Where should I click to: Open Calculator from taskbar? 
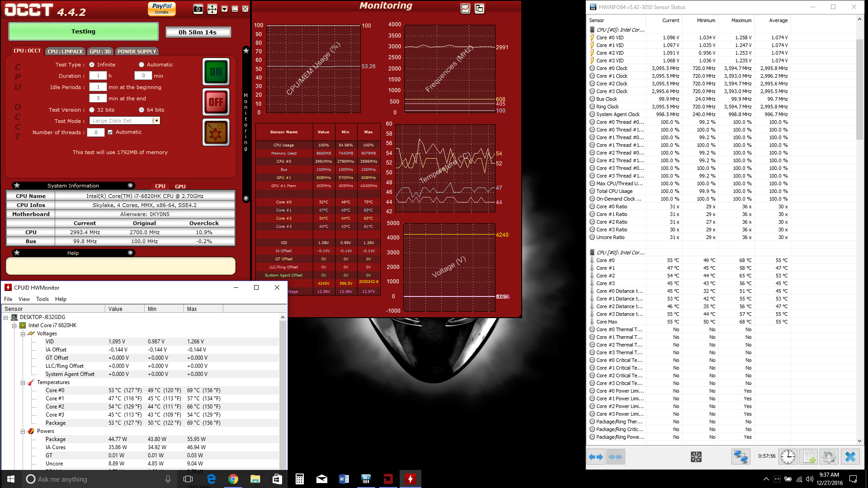[300, 479]
